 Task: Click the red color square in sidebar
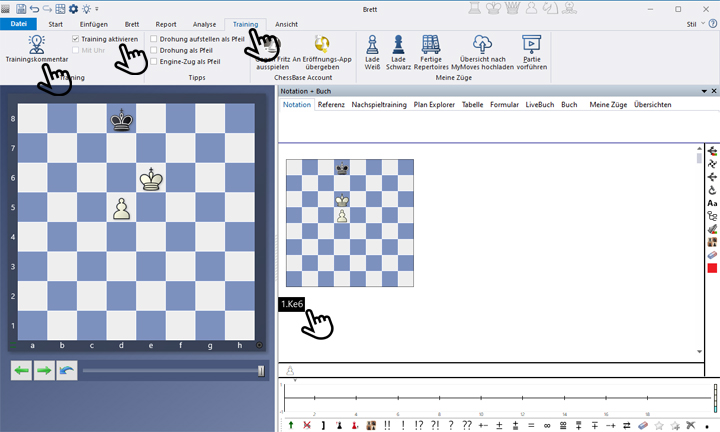(x=712, y=269)
